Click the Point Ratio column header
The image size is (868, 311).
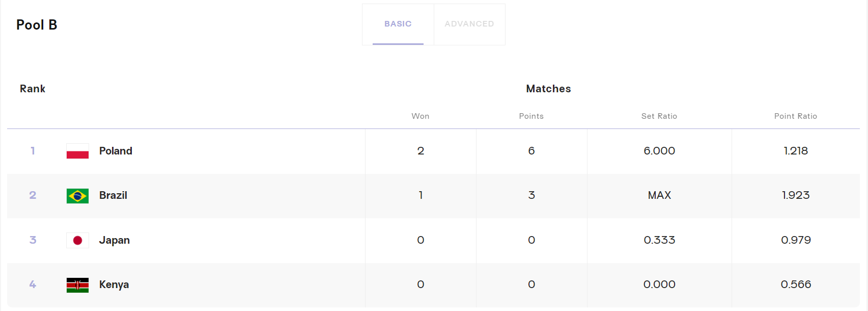tap(795, 116)
